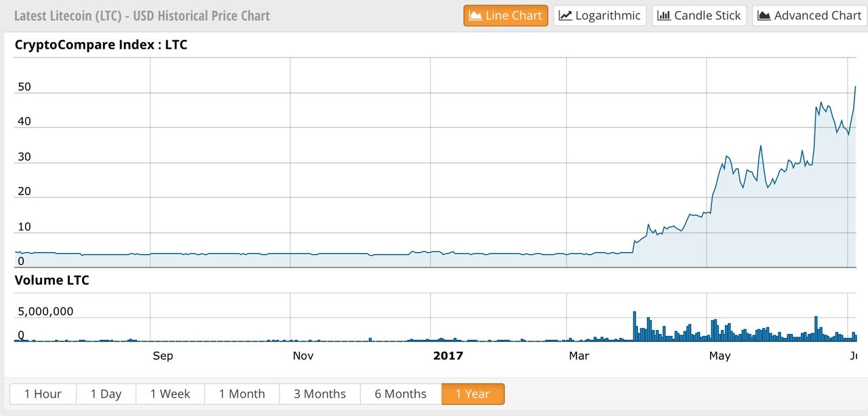Screen dimensions: 868x416
Task: Click the 'CryptoCompare Index : LTC' label
Action: coord(101,45)
